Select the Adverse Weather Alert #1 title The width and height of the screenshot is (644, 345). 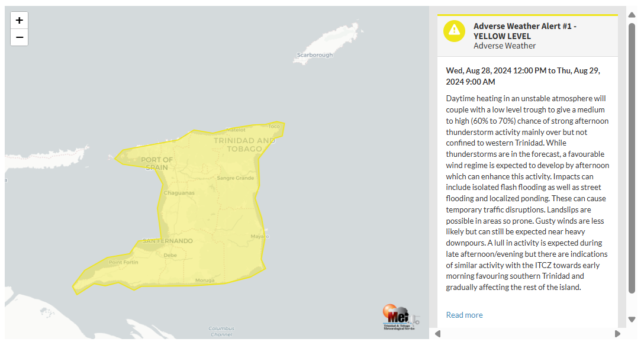[x=525, y=31]
